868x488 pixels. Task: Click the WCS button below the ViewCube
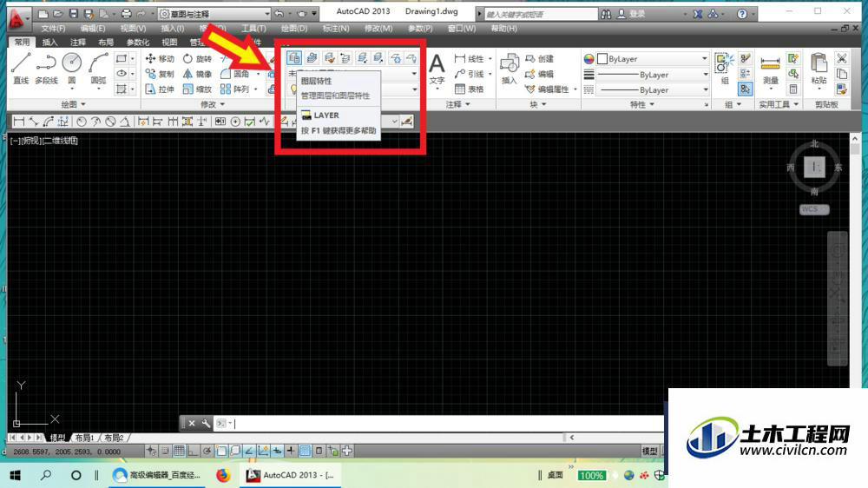814,209
